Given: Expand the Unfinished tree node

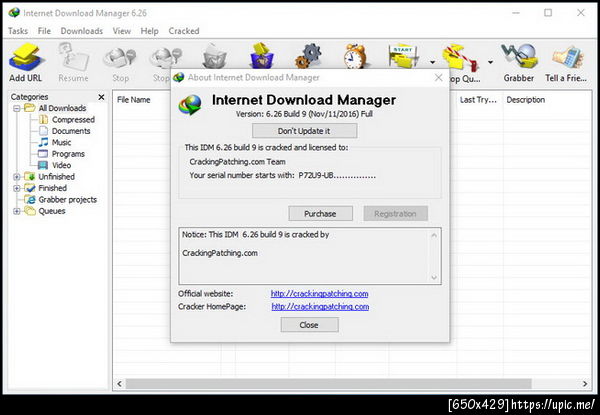Looking at the screenshot, I should [16, 177].
